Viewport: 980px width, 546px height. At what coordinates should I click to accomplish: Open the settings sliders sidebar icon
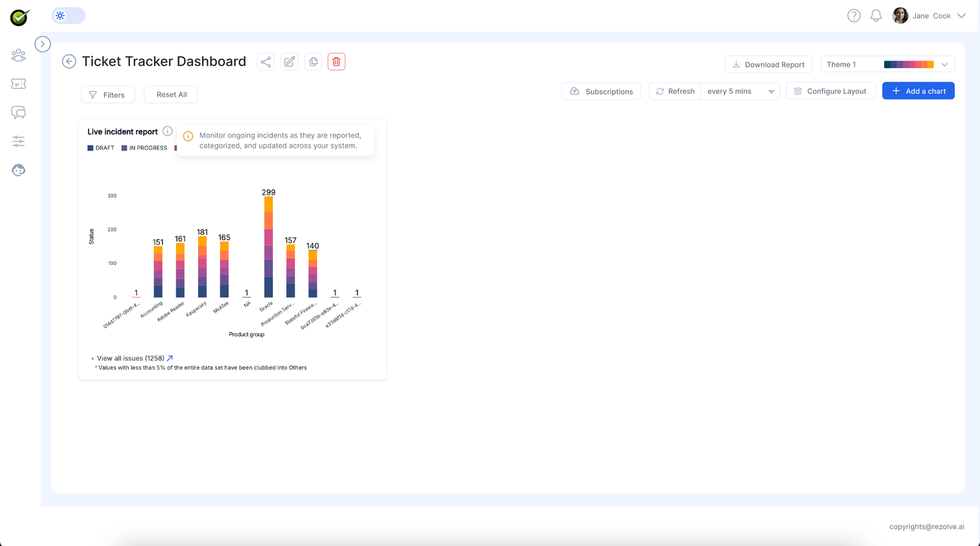(18, 142)
